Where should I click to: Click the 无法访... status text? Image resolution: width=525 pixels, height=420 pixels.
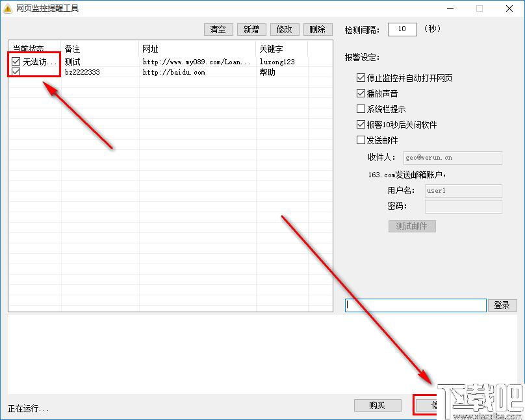coord(40,62)
